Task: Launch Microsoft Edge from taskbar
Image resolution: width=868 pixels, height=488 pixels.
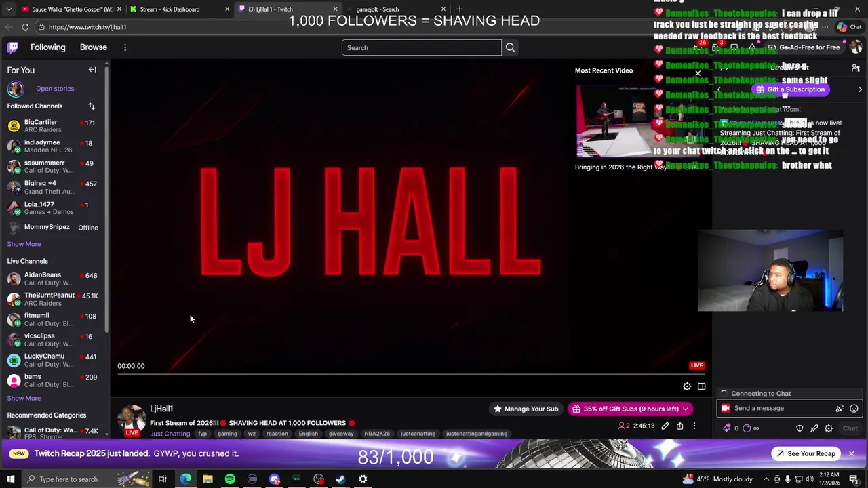Action: coord(185,479)
